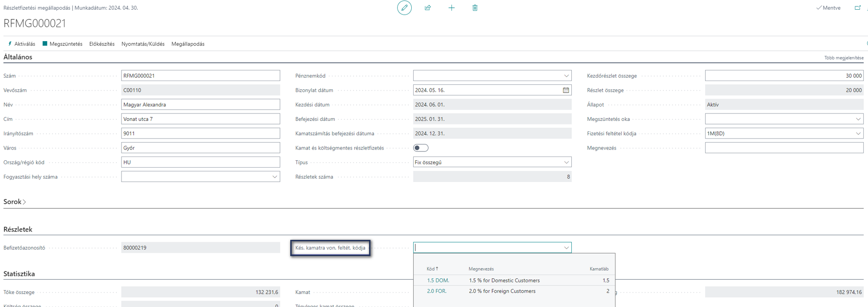The width and height of the screenshot is (868, 307).
Task: Open calendar picker for Bizonylat dátum
Action: pyautogui.click(x=566, y=90)
